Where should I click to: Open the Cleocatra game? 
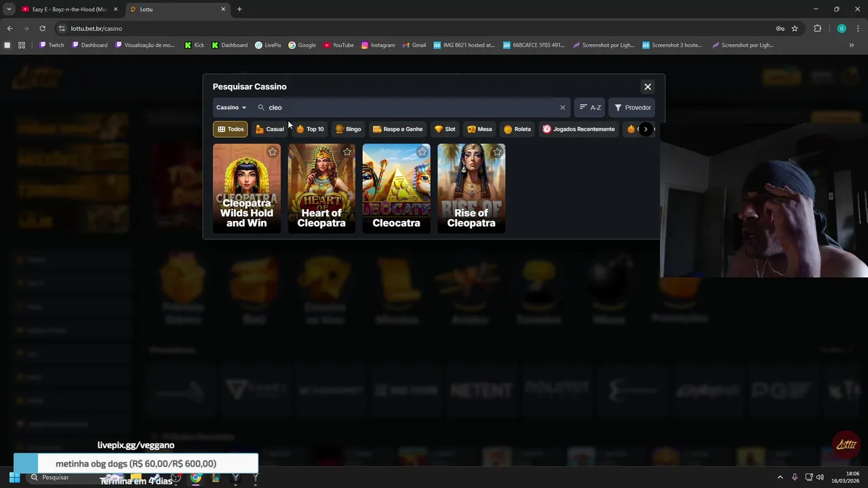point(396,188)
